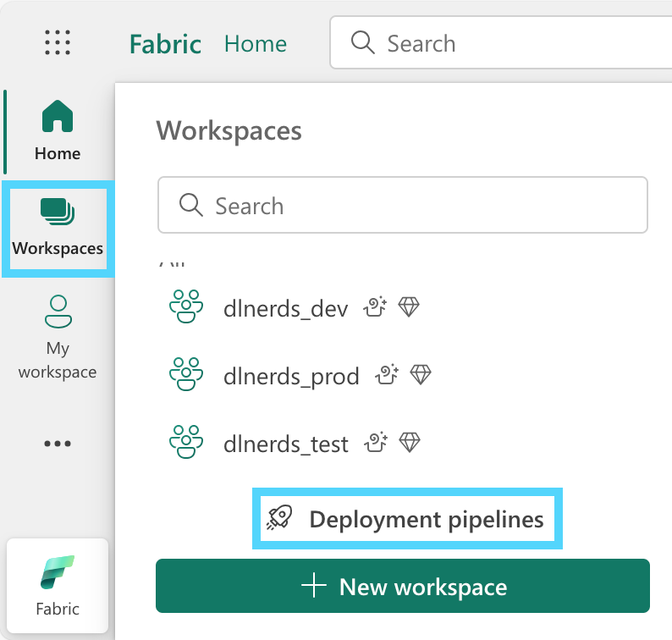The width and height of the screenshot is (672, 640).
Task: Click the rocket icon for Deployment pipelines
Action: click(x=279, y=518)
